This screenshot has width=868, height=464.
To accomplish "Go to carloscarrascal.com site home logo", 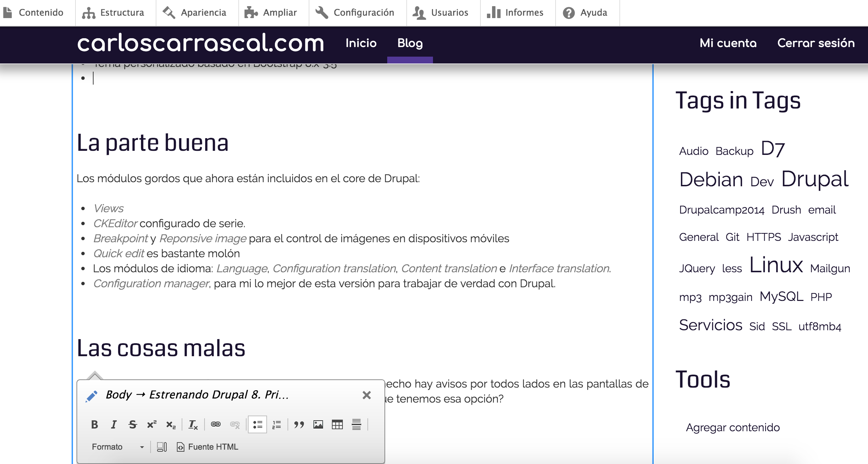I will point(201,43).
